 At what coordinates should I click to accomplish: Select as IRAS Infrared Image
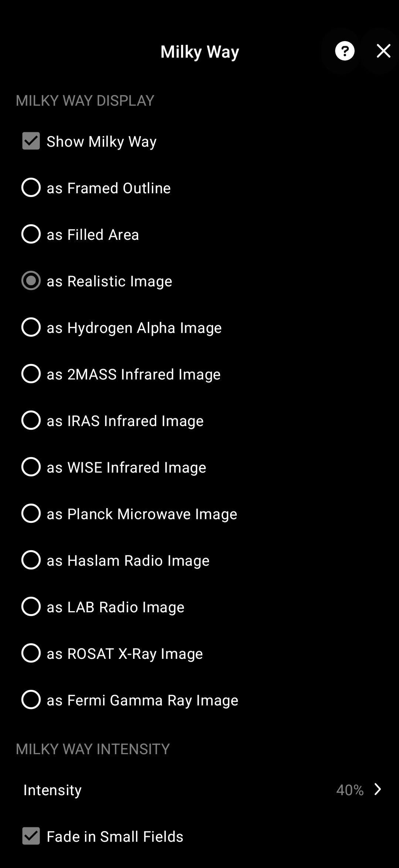[x=31, y=421]
